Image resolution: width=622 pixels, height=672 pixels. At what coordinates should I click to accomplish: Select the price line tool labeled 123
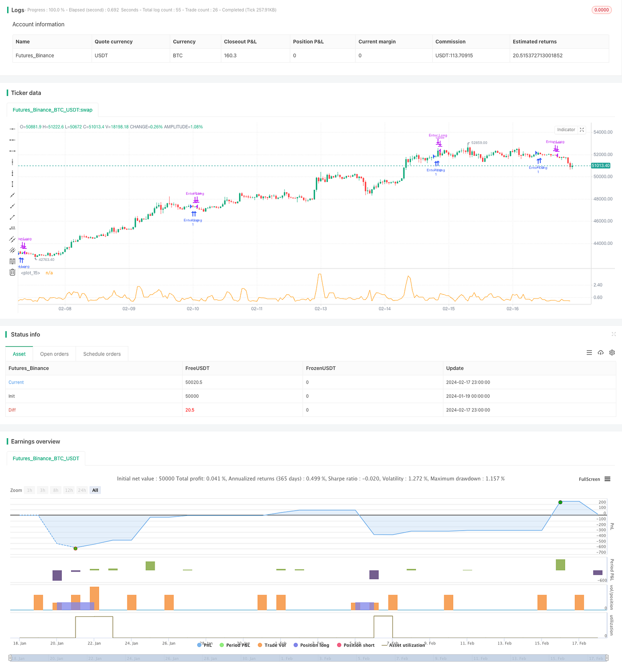[x=12, y=228]
